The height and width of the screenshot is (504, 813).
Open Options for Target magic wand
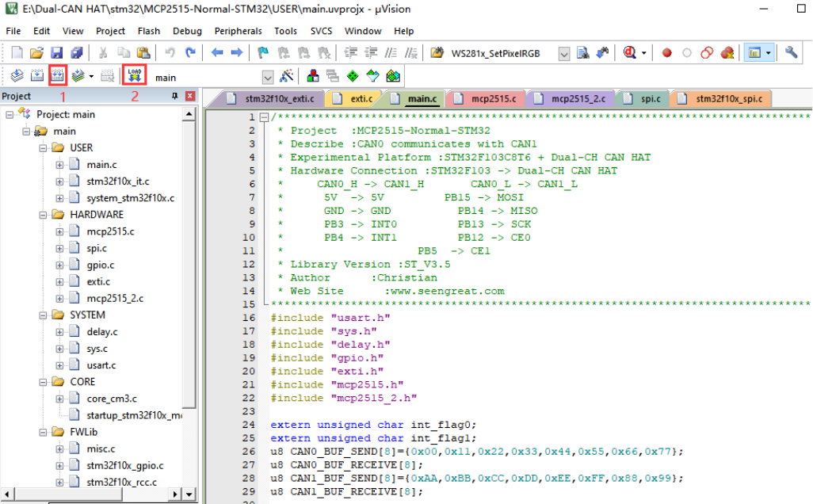tap(287, 76)
